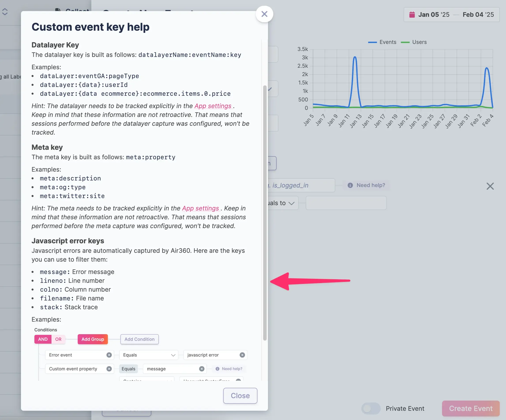This screenshot has width=506, height=420.
Task: Clear the Error event field
Action: (x=109, y=355)
